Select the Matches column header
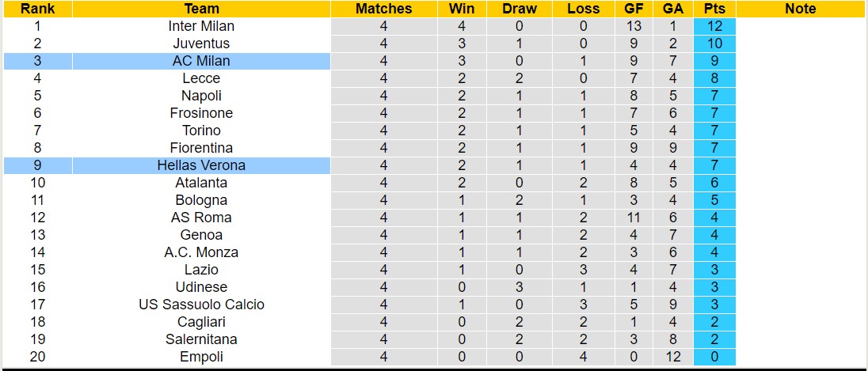This screenshot has width=868, height=371. click(383, 9)
